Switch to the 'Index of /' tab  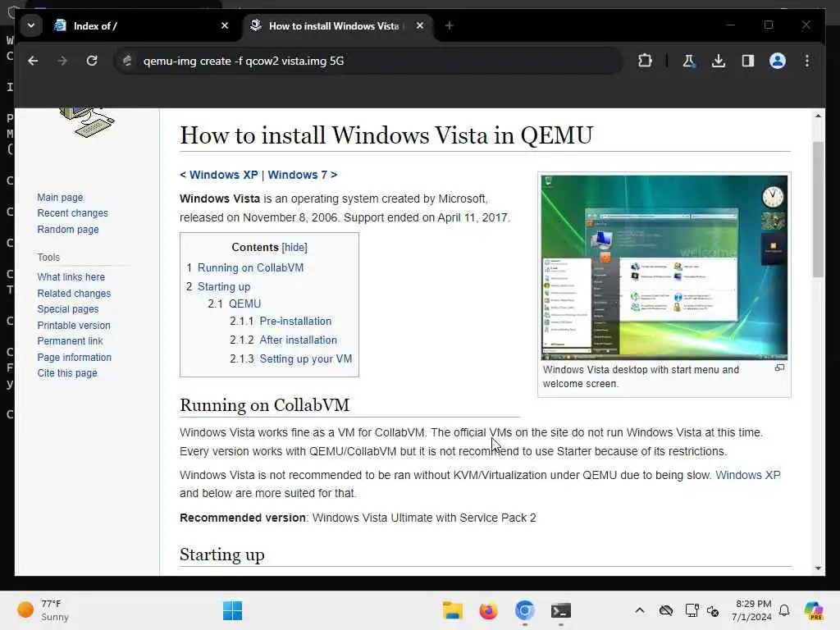point(132,25)
